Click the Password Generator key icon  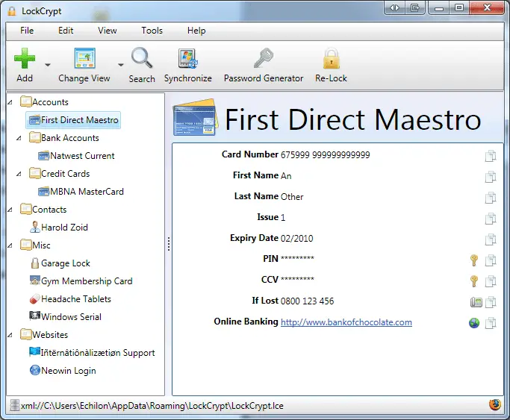click(x=263, y=58)
